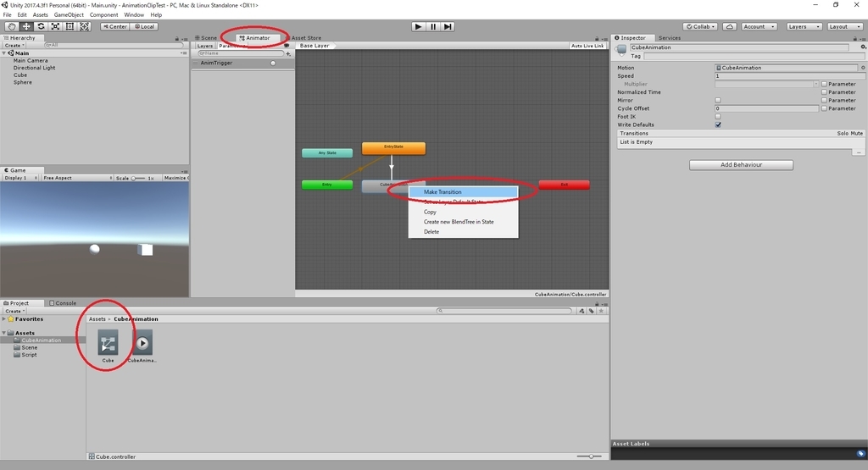Viewport: 868px width, 470px height.
Task: Toggle Auto Live Link button
Action: pyautogui.click(x=587, y=46)
